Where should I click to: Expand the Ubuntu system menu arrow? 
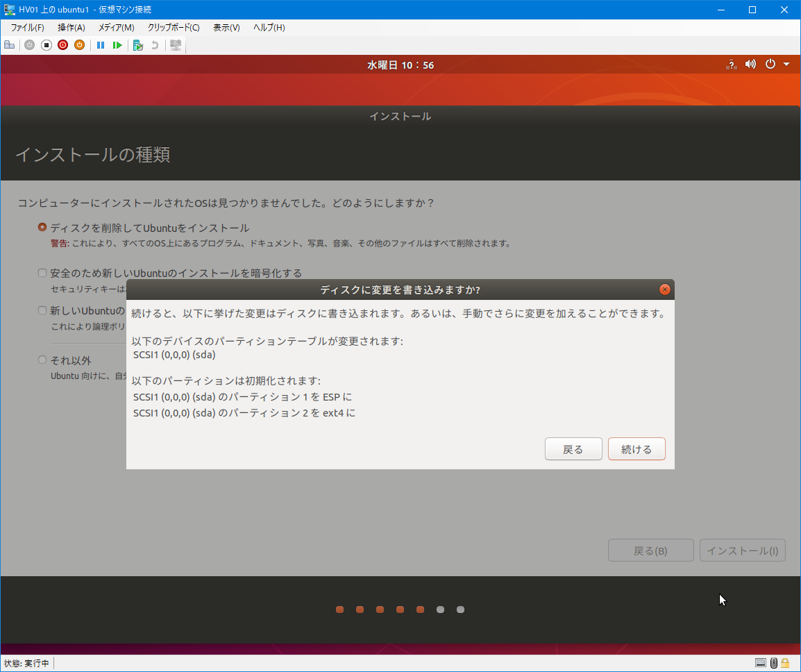[787, 64]
